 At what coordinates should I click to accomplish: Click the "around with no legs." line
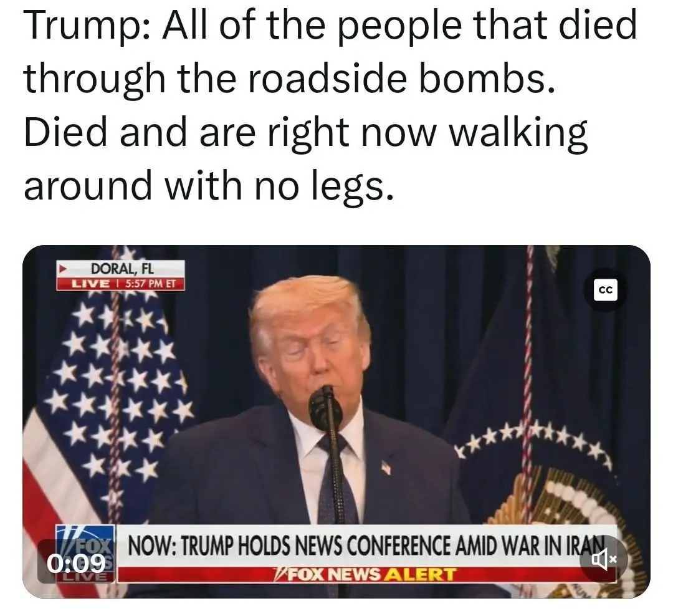coord(209,185)
